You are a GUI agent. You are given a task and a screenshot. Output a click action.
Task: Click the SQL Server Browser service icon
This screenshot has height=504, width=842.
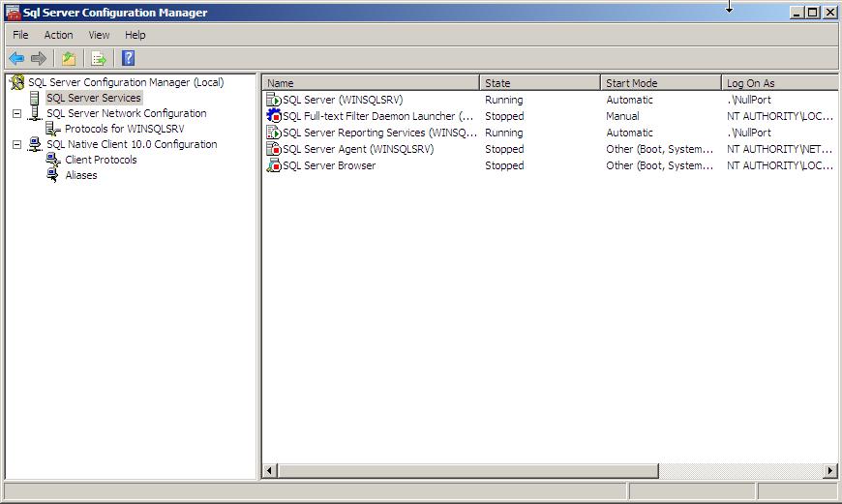274,165
